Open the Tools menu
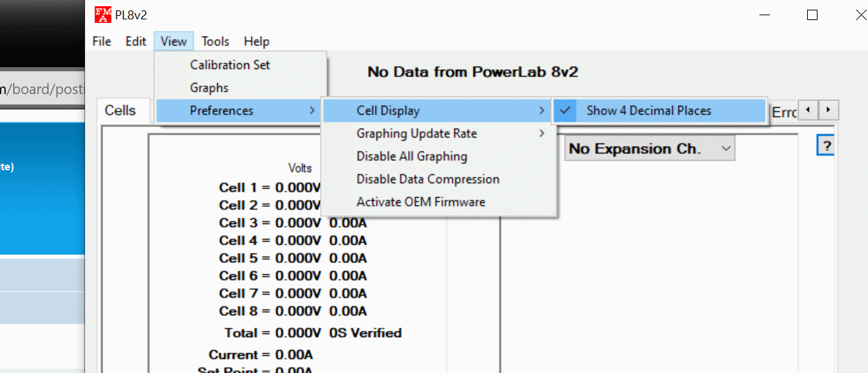The height and width of the screenshot is (373, 868). pos(215,42)
